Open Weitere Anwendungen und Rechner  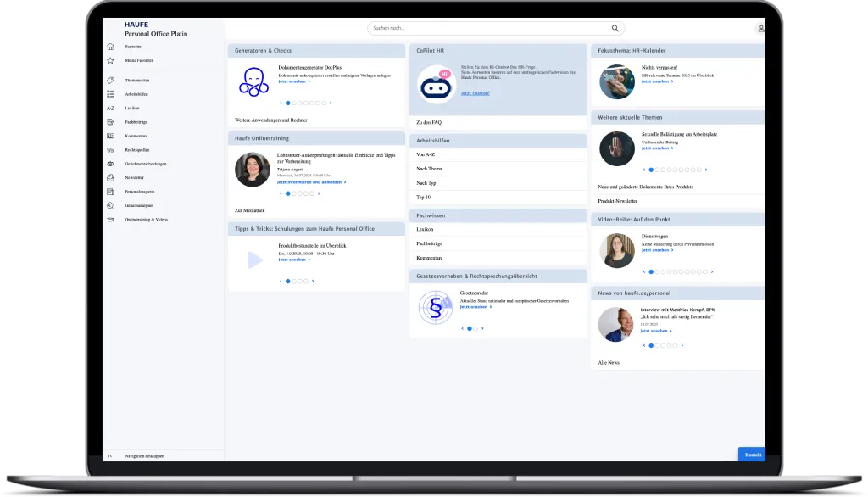tap(270, 120)
